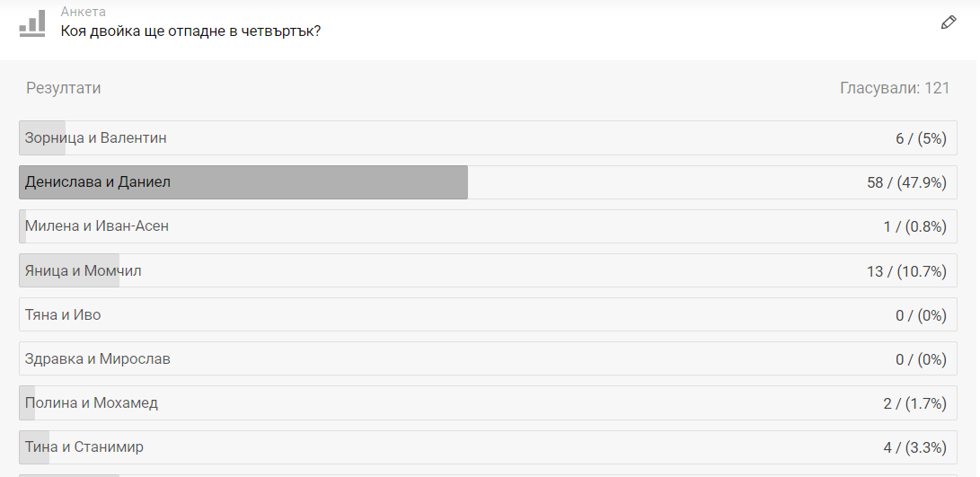This screenshot has width=980, height=477.
Task: Click the dark Денислава и Даниел result bar
Action: [243, 182]
